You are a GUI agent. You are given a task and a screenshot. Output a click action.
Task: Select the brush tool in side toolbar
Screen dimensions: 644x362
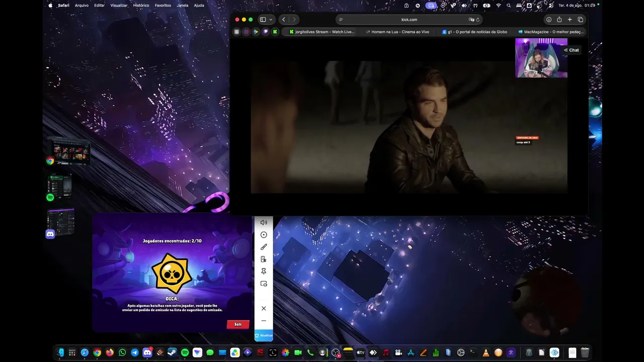coord(264,247)
